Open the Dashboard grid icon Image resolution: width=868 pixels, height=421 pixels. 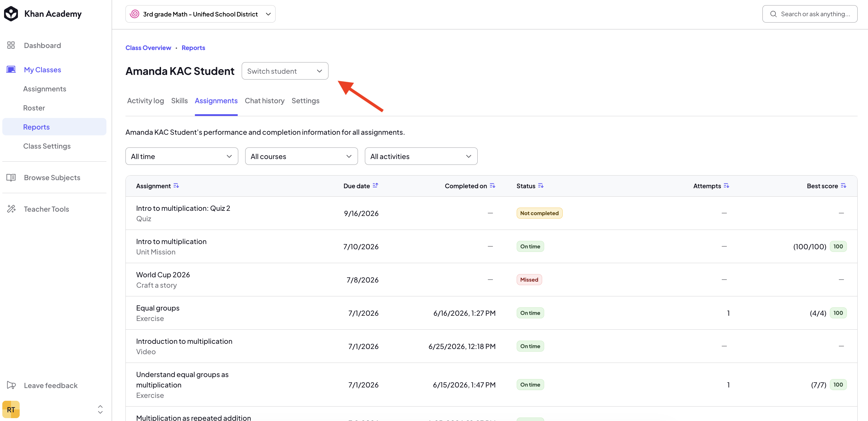click(x=11, y=45)
